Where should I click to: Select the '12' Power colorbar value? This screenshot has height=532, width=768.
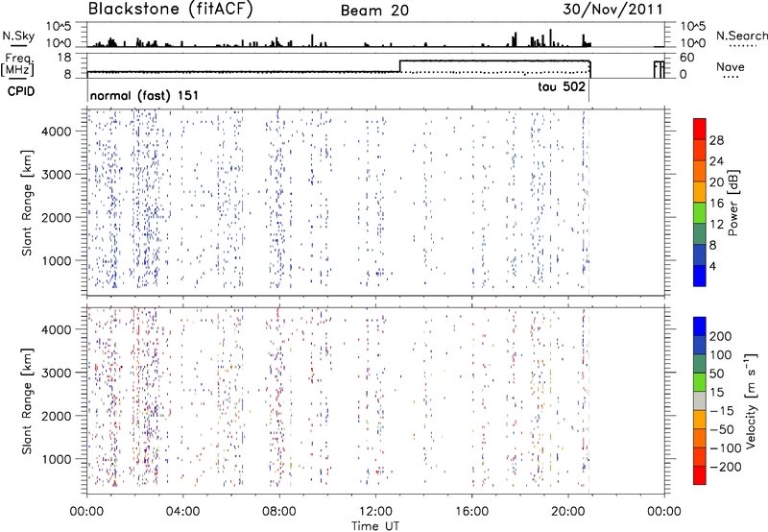(x=716, y=225)
